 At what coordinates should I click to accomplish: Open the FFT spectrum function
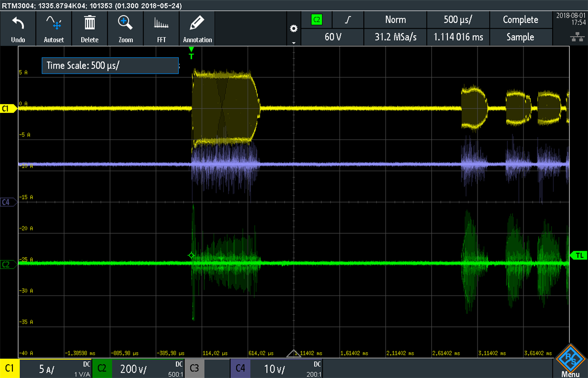pyautogui.click(x=161, y=29)
